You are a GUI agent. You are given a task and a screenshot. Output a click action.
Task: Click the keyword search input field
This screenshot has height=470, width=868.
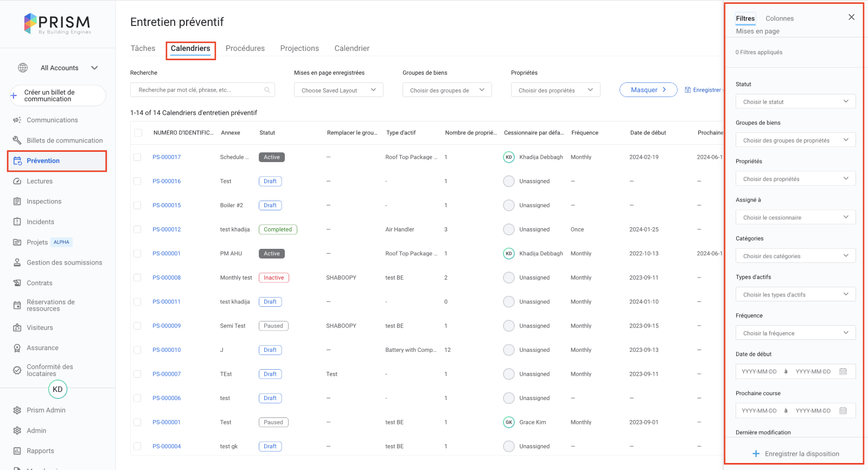click(198, 90)
